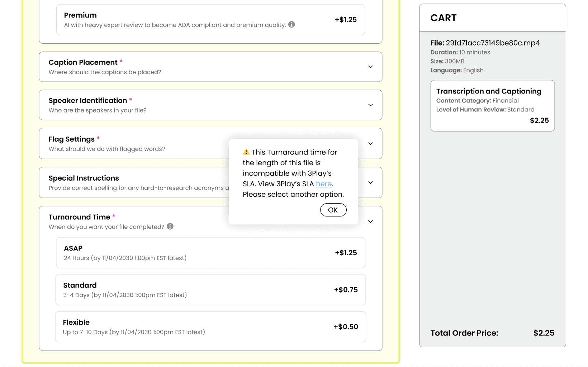Click the Total Order Price amount

coord(544,333)
